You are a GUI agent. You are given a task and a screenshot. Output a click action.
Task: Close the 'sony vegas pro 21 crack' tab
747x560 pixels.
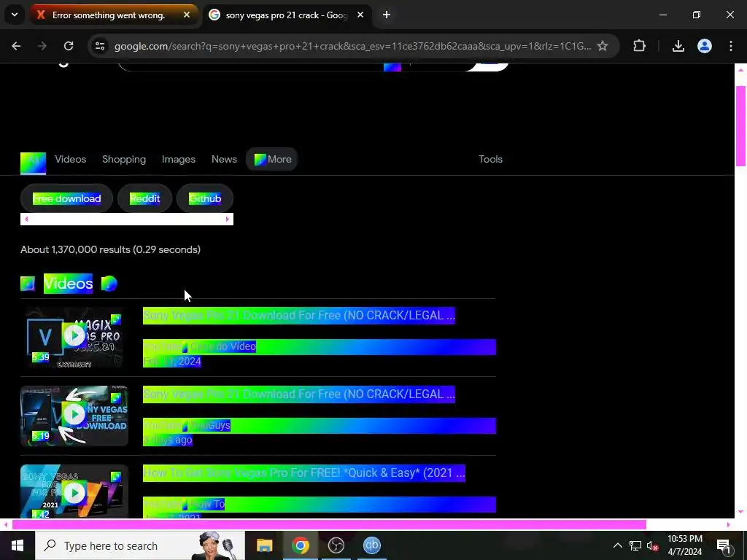pyautogui.click(x=360, y=15)
